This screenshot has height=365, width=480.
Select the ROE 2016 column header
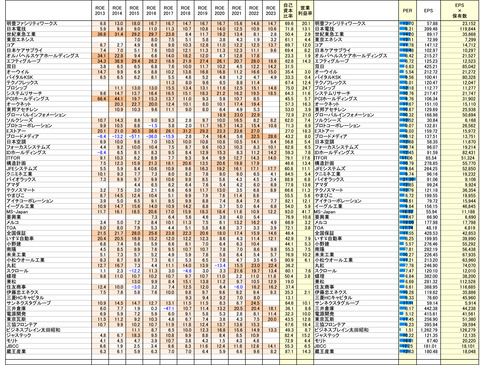coord(151,10)
